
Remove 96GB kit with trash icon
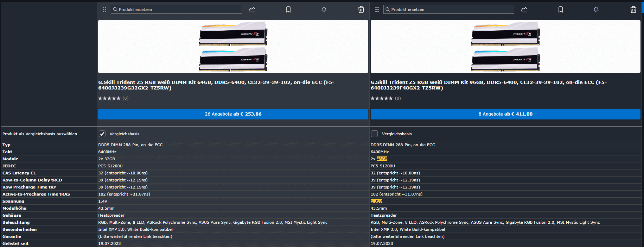(x=633, y=10)
